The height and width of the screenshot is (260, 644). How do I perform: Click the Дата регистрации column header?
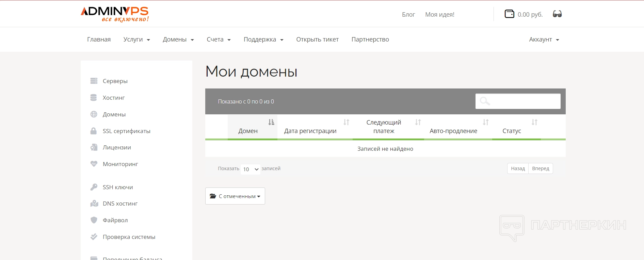pyautogui.click(x=315, y=127)
